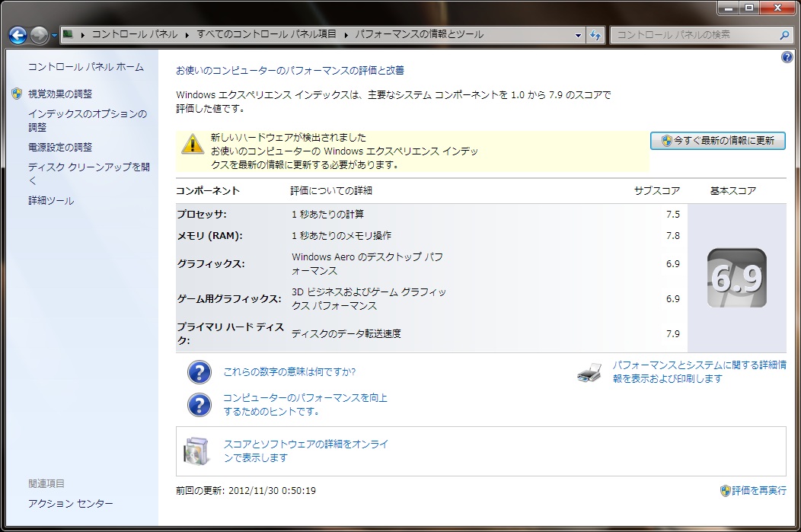Open パフォーマンスとシステムに関する詳細情報 print link
The width and height of the screenshot is (801, 532).
click(x=699, y=371)
